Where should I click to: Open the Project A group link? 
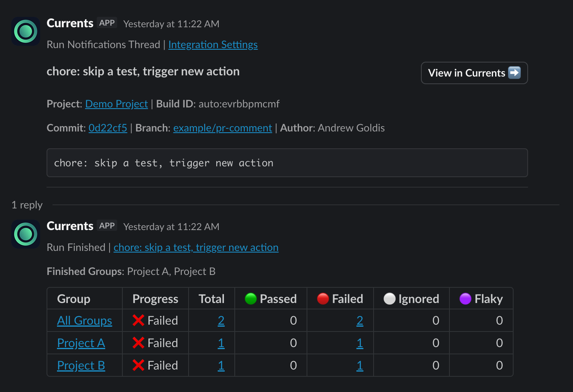[81, 343]
